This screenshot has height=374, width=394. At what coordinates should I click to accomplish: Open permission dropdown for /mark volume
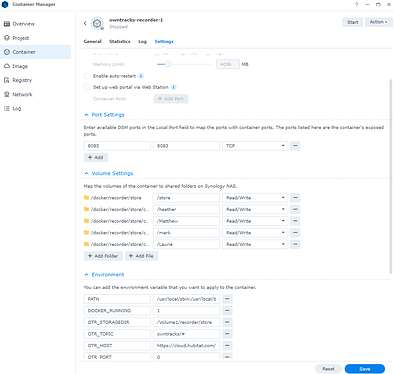point(255,233)
